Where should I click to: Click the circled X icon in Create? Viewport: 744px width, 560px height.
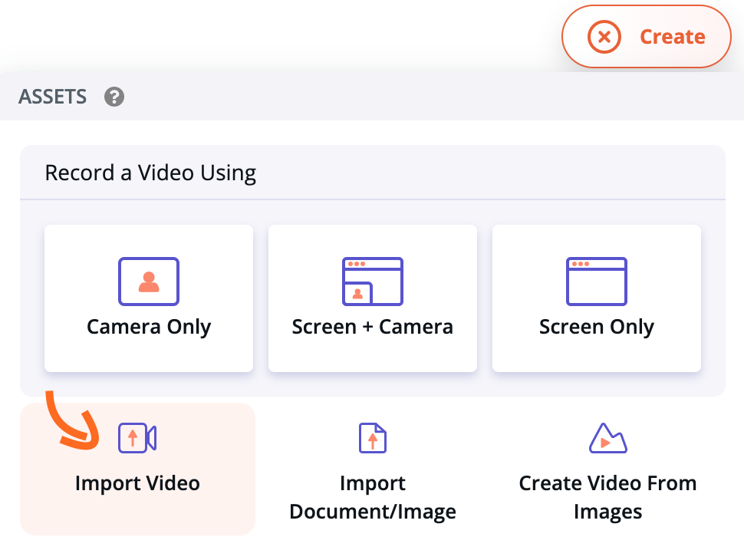604,37
